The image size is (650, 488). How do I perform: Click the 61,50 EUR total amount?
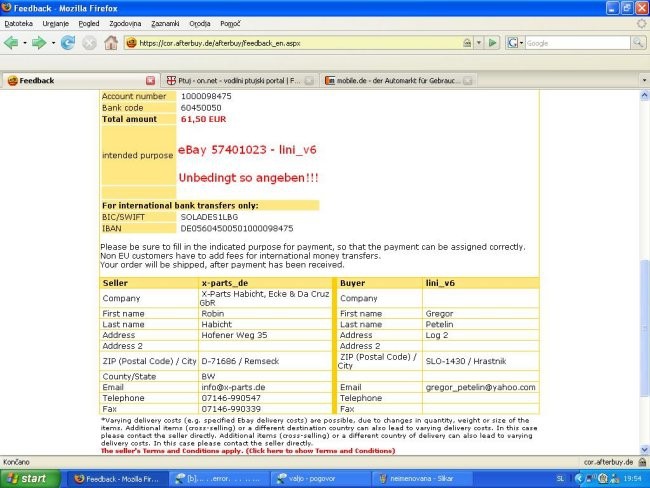(203, 119)
